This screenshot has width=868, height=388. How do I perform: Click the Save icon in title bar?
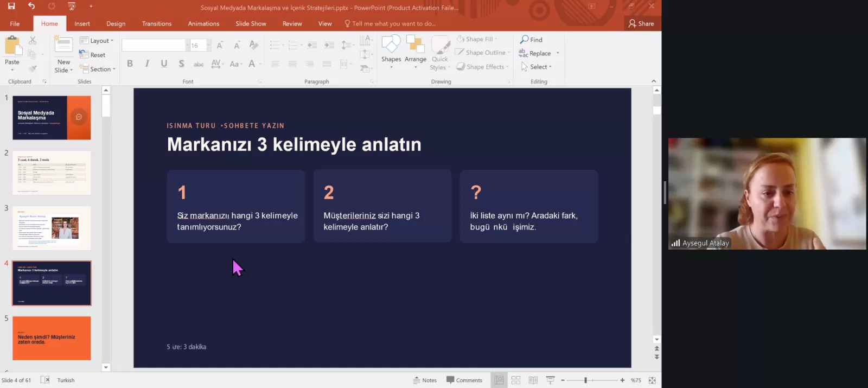pyautogui.click(x=11, y=6)
